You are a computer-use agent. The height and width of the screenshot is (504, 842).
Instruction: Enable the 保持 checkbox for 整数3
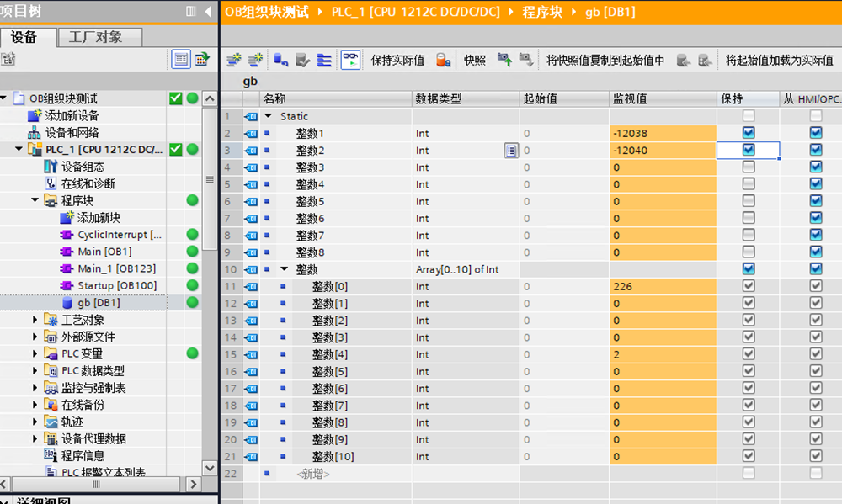pos(748,167)
